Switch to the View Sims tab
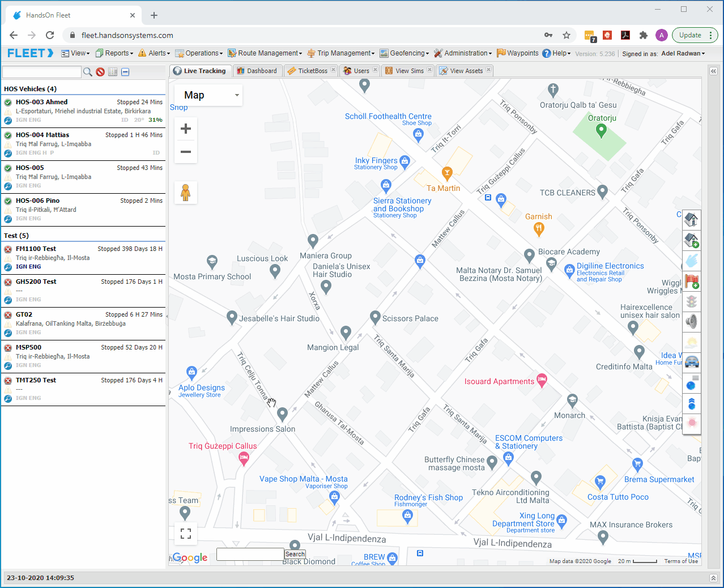The image size is (724, 588). (x=404, y=71)
